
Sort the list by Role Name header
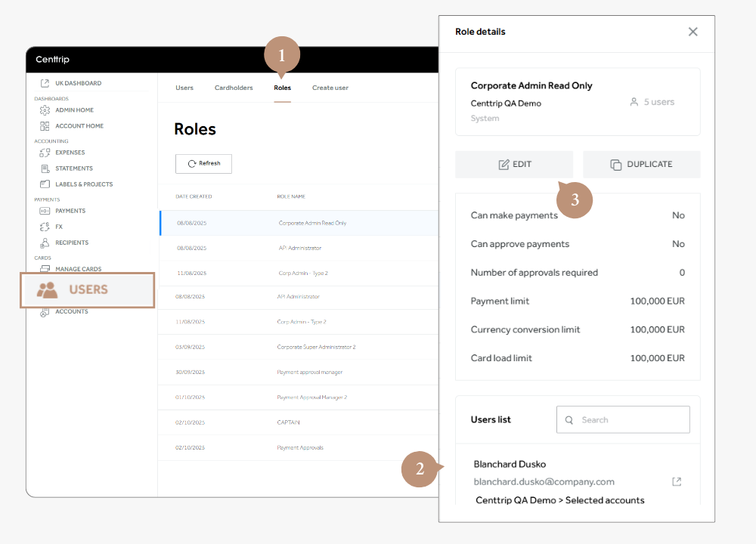click(291, 196)
